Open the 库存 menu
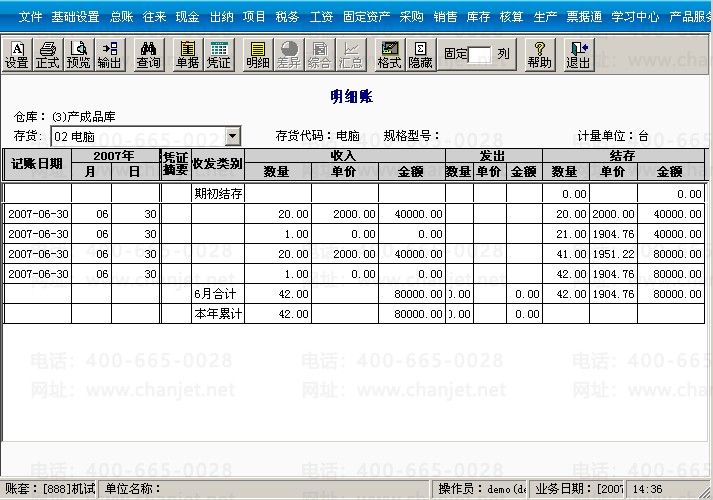The width and height of the screenshot is (713, 500). point(478,17)
